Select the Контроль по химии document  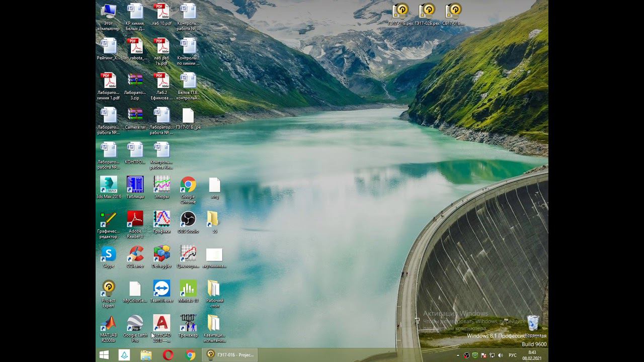tap(188, 51)
